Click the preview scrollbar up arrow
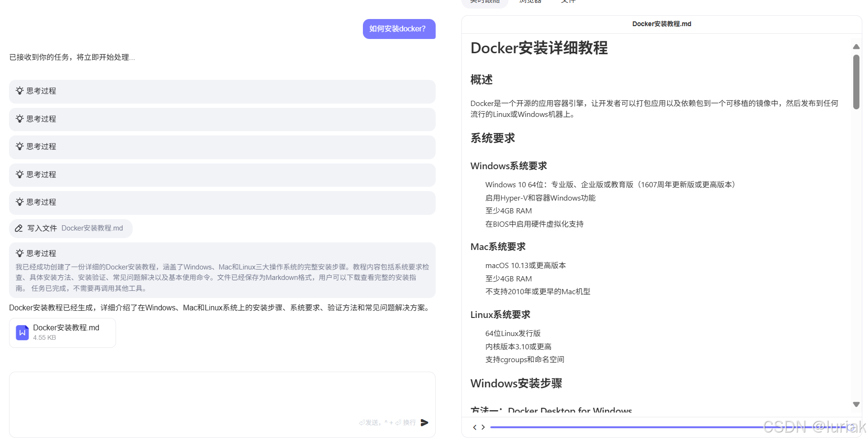This screenshot has height=442, width=868. coord(856,47)
